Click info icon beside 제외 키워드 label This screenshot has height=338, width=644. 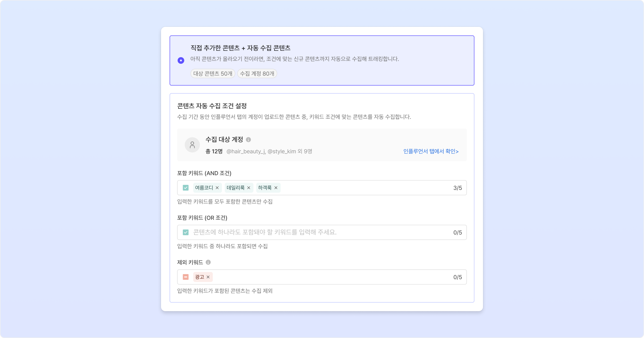coord(208,262)
